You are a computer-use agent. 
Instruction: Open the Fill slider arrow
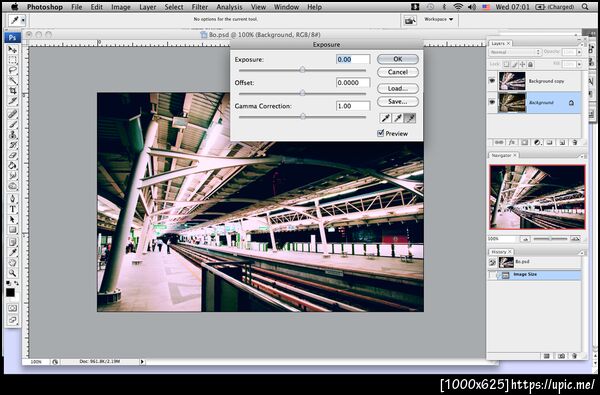[579, 65]
